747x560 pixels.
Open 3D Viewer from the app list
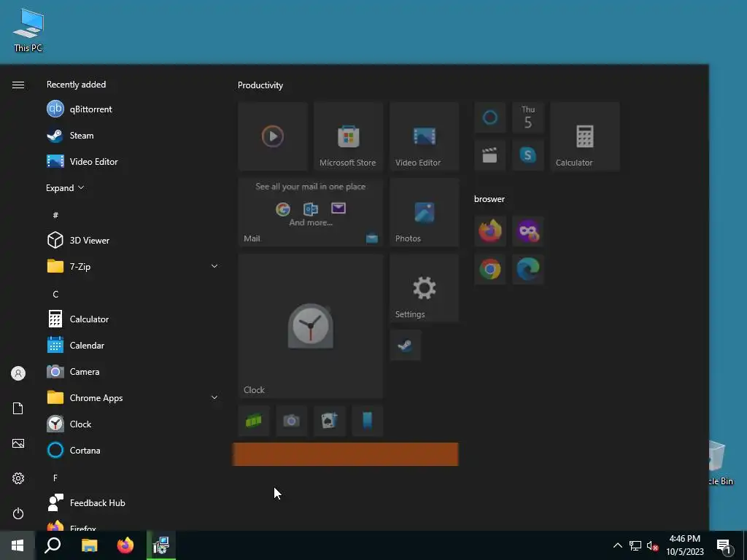(x=133, y=240)
